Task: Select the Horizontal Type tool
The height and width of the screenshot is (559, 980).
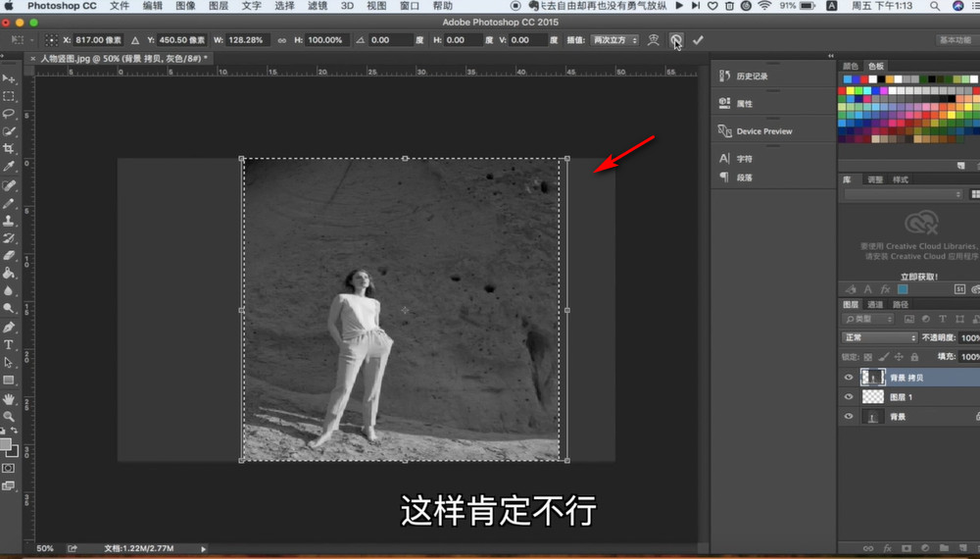Action: tap(9, 344)
